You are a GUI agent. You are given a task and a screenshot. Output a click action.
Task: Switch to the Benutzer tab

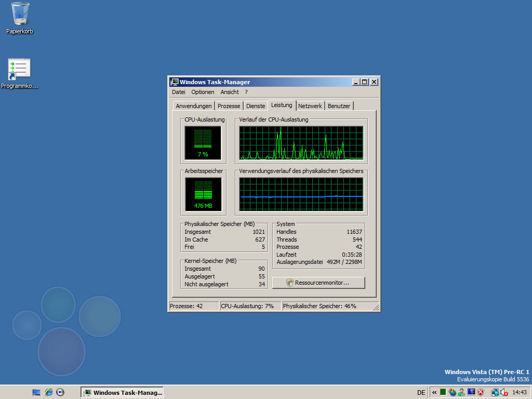point(339,106)
